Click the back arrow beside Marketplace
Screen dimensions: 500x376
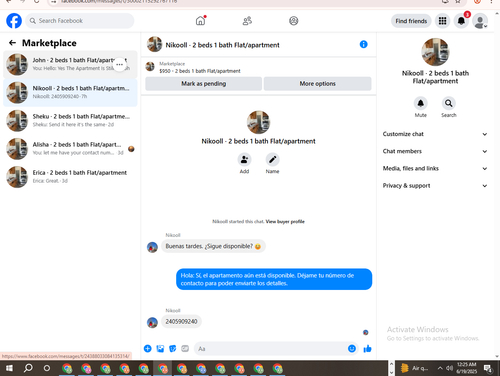click(12, 43)
